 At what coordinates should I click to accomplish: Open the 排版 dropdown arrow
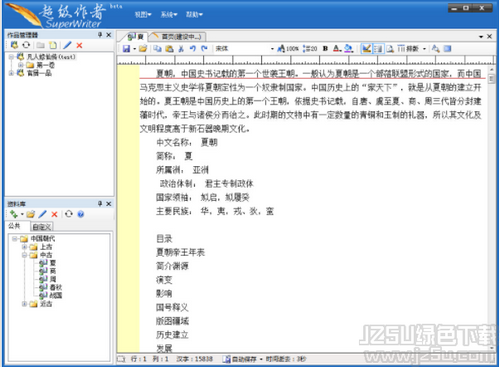click(x=424, y=49)
